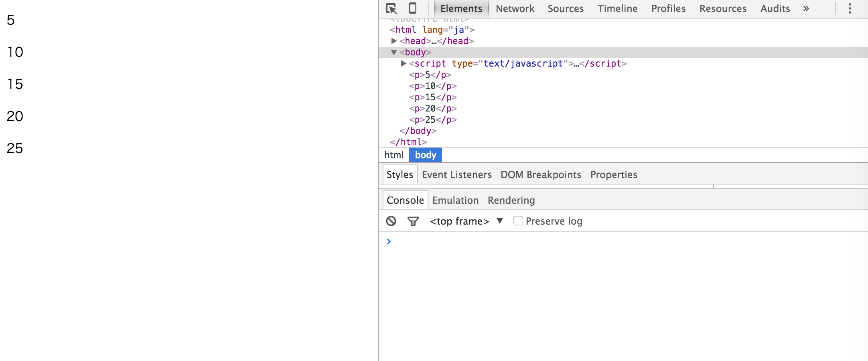Collapse the body element node

pyautogui.click(x=394, y=52)
